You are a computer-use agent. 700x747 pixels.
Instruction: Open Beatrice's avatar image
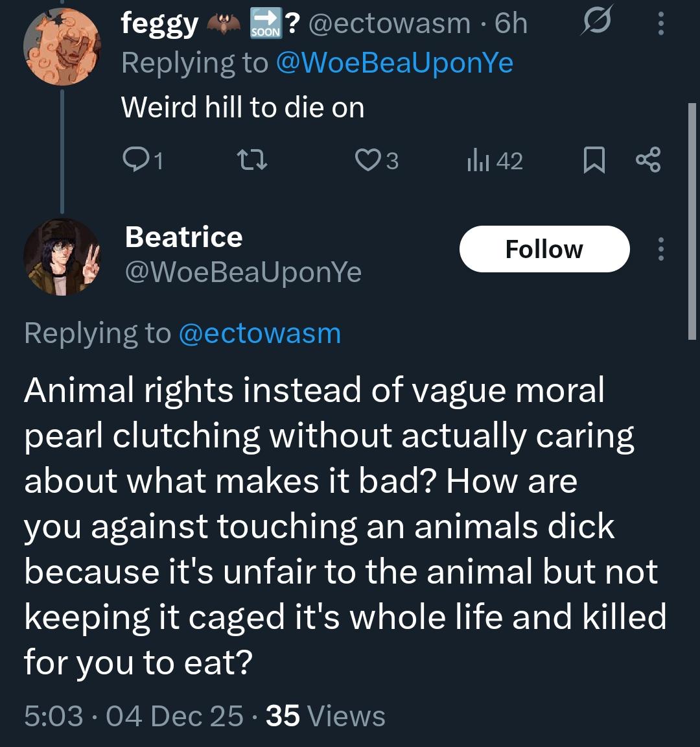[x=62, y=257]
